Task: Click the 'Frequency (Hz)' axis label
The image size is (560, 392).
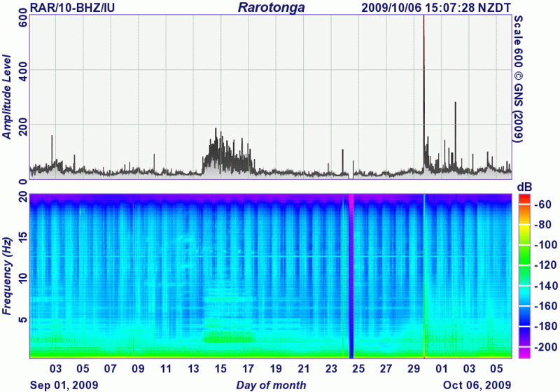Action: [7, 276]
